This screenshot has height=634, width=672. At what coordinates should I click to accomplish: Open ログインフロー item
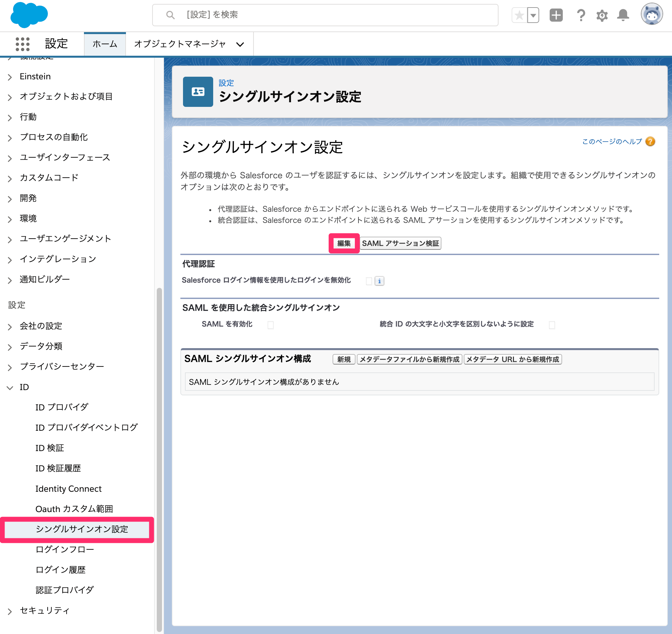tap(65, 549)
